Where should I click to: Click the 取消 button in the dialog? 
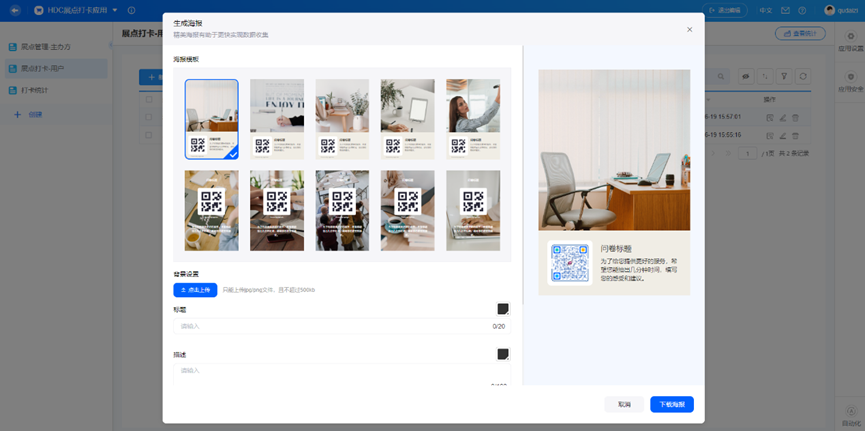click(624, 405)
